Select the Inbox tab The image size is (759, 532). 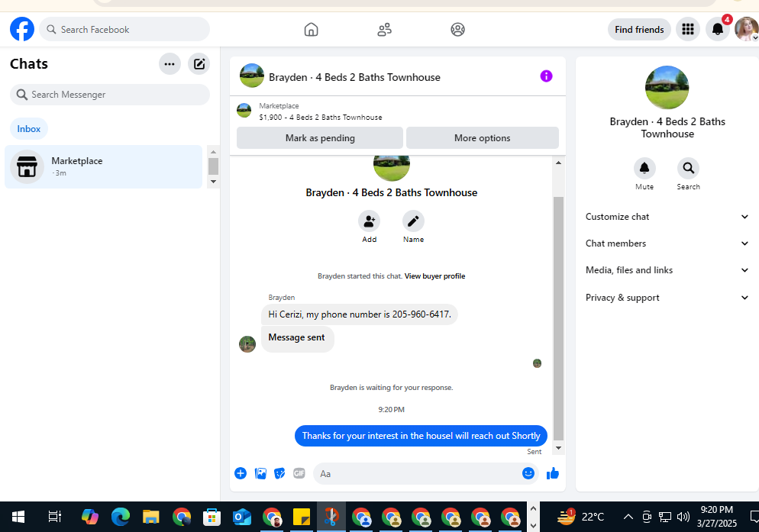[28, 129]
